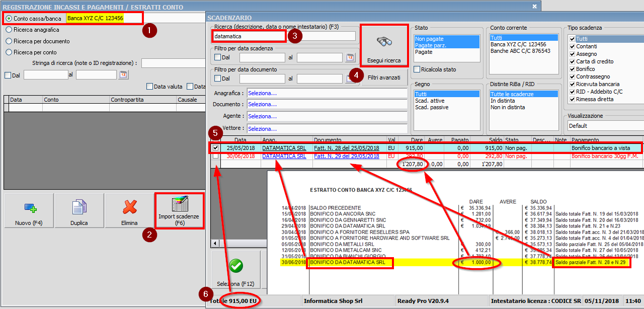Select Tutte le scadenze in Distinte RiBa / RID
644x309 pixels.
tap(524, 94)
